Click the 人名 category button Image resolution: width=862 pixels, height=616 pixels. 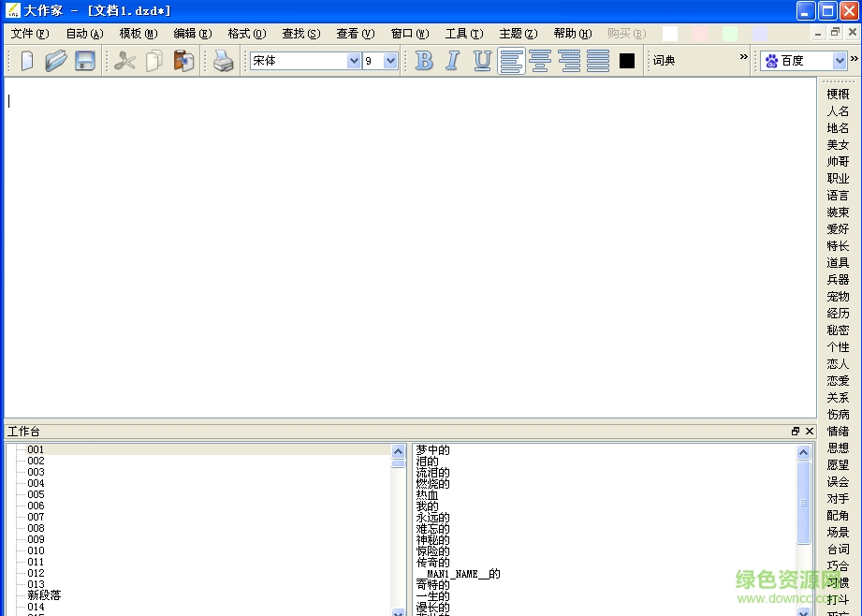(837, 110)
